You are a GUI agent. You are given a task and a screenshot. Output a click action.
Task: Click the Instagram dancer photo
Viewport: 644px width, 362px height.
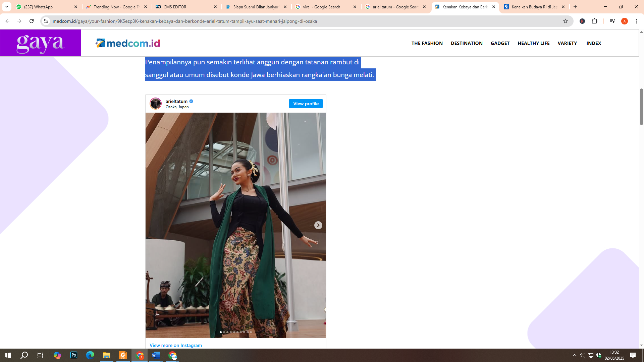[235, 225]
